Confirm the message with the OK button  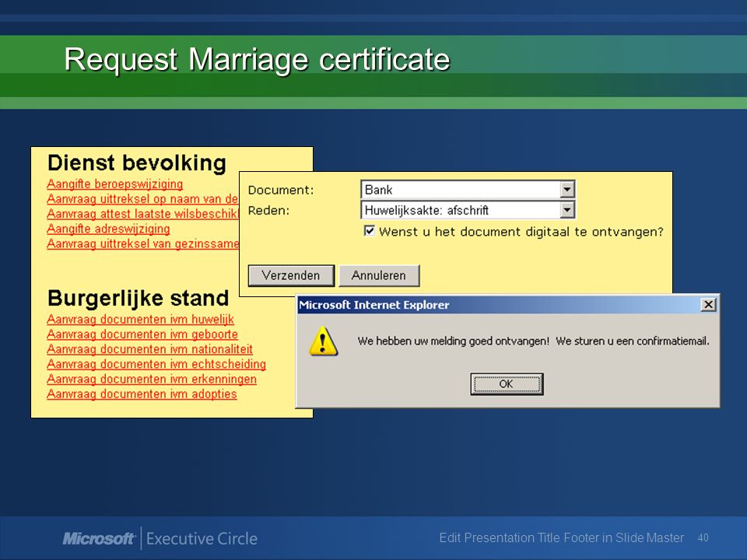click(x=507, y=383)
